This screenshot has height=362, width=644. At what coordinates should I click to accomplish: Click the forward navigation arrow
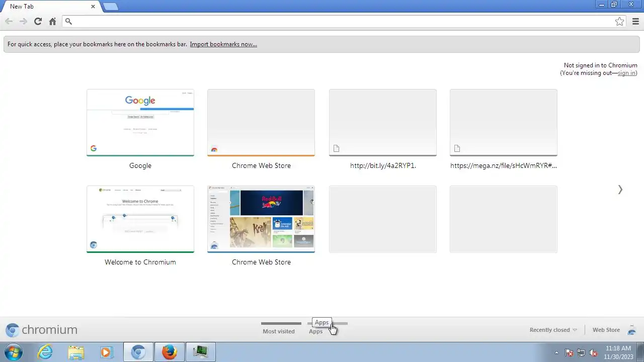[23, 21]
